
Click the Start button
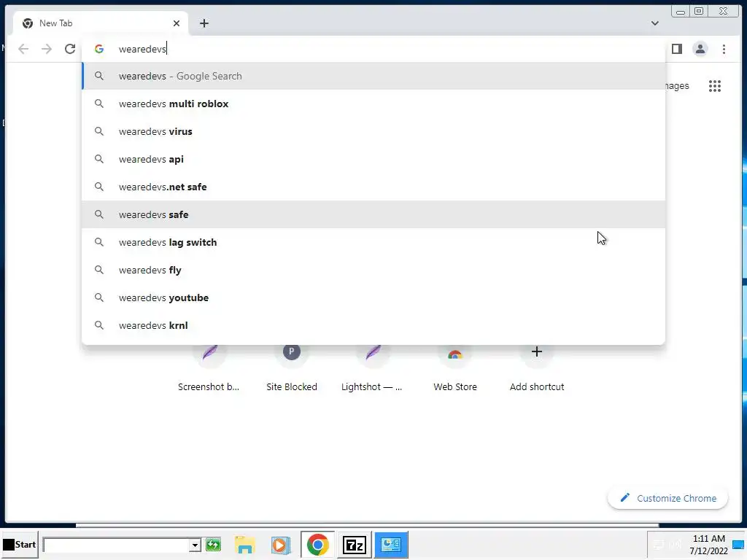tap(19, 544)
